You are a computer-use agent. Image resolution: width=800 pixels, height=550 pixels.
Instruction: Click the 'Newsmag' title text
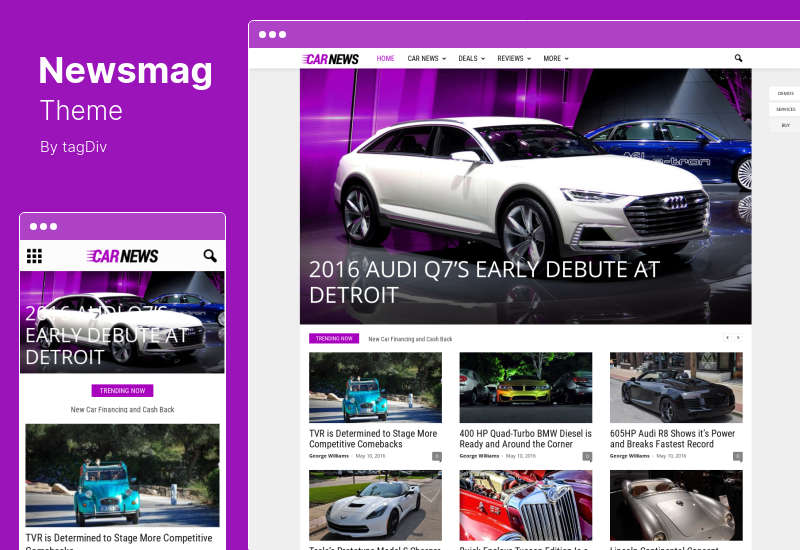[x=126, y=71]
